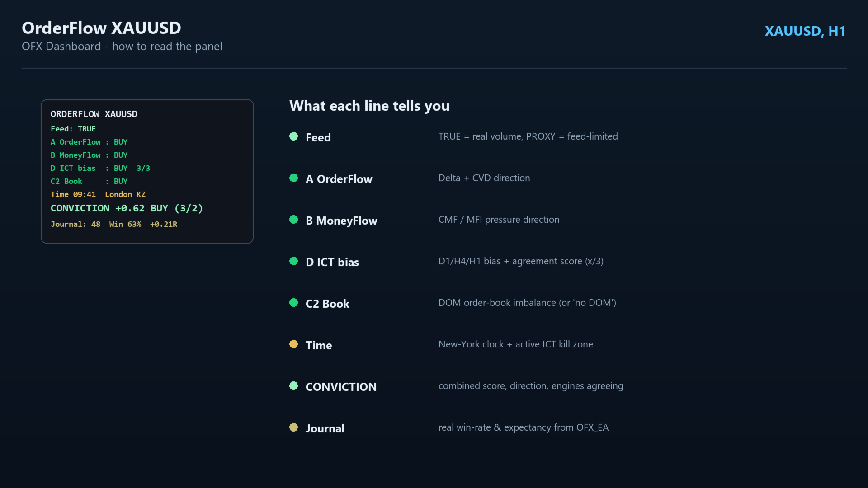Click the Journal: 48 Win 63% panel line
Viewport: 868px width, 488px height.
[114, 224]
